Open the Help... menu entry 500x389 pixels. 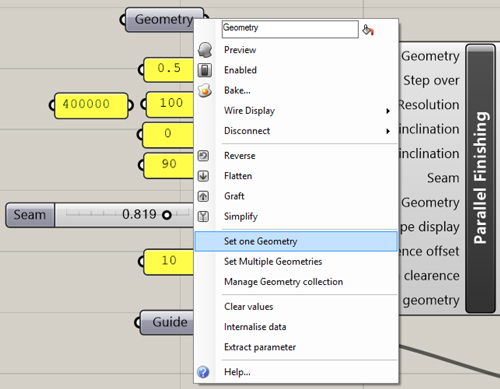pyautogui.click(x=296, y=372)
